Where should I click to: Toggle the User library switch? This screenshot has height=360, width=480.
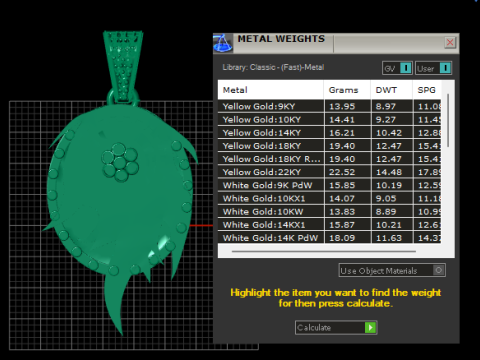point(433,68)
